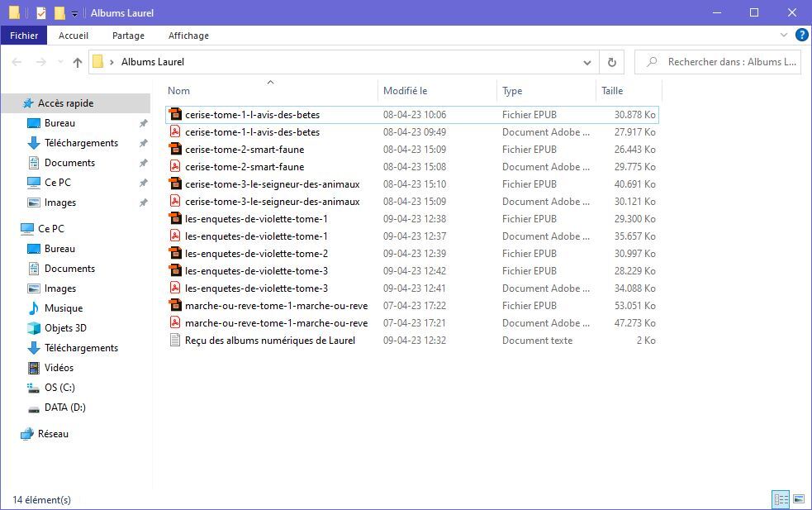The image size is (812, 510).
Task: Click the Vidéos film icon in sidebar
Action: [34, 368]
